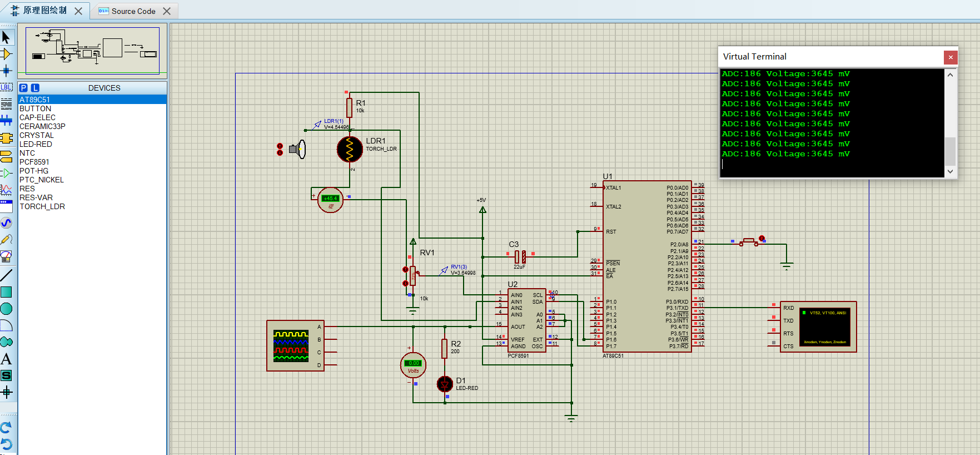Choose the Wire Label (LBL) tool
The width and height of the screenshot is (980, 455).
point(6,87)
